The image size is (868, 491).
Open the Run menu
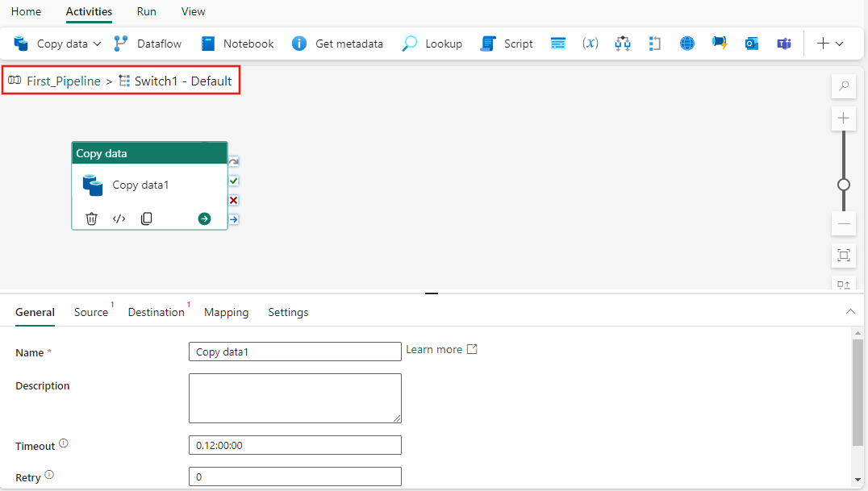coord(146,11)
